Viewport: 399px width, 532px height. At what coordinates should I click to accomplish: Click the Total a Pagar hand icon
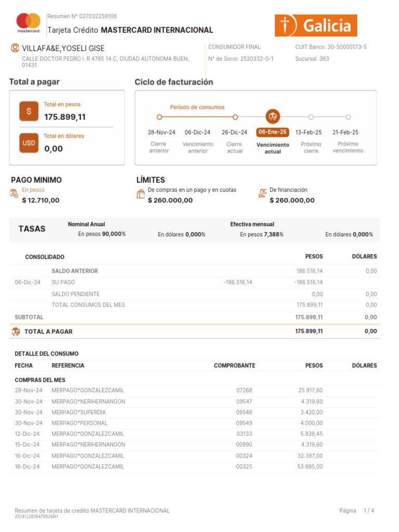click(x=16, y=331)
